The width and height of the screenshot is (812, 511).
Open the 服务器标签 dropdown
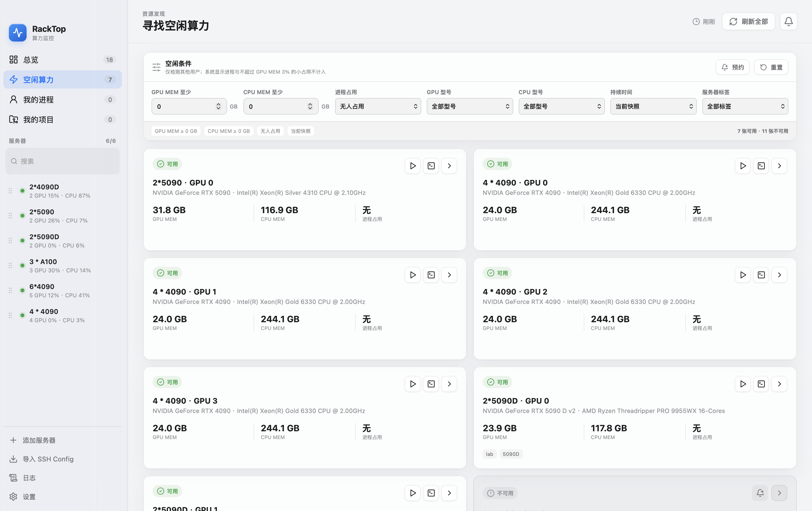click(745, 107)
